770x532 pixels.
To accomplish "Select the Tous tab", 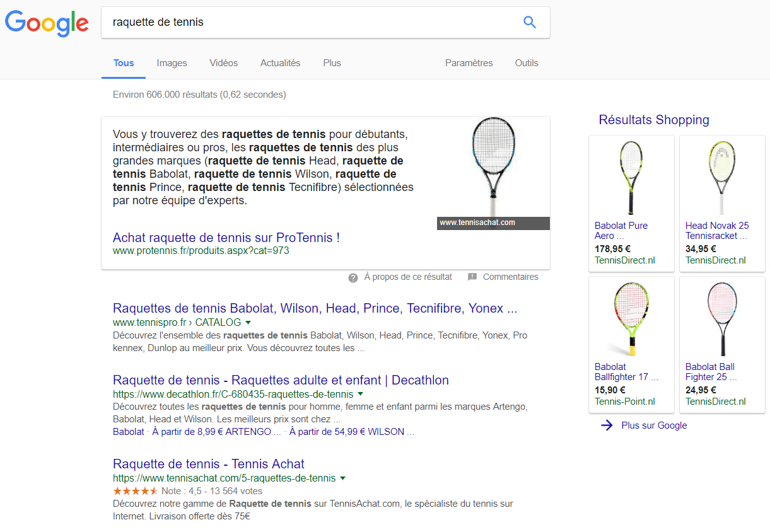I will (x=124, y=63).
